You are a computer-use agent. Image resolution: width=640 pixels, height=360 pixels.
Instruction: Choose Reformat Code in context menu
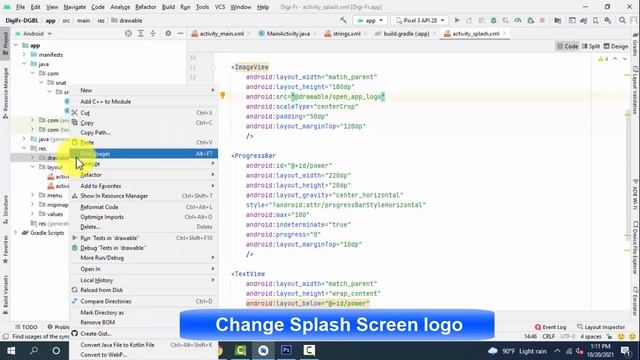point(143,207)
